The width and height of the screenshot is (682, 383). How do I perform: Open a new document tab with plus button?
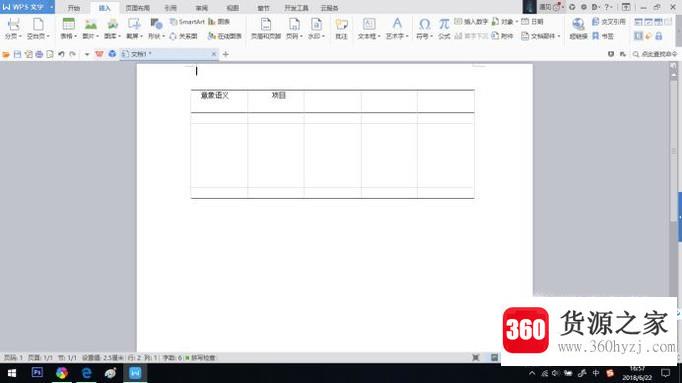[225, 54]
